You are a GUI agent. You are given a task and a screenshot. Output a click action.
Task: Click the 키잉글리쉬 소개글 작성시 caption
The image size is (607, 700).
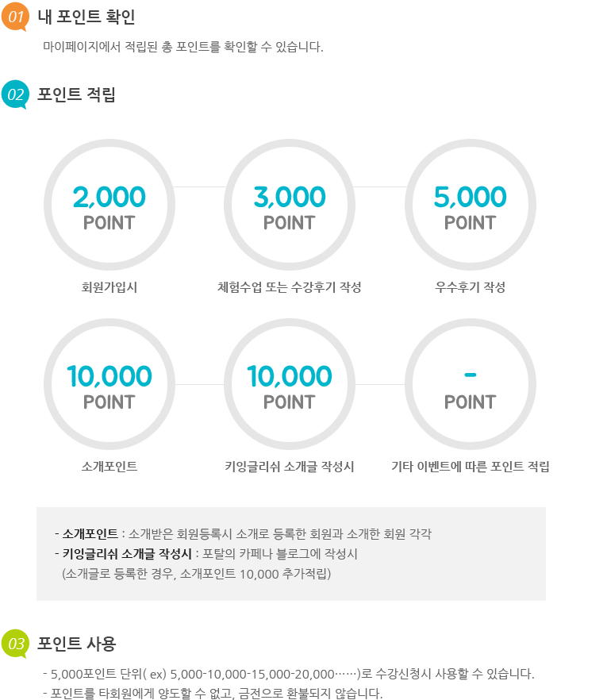pyautogui.click(x=289, y=467)
